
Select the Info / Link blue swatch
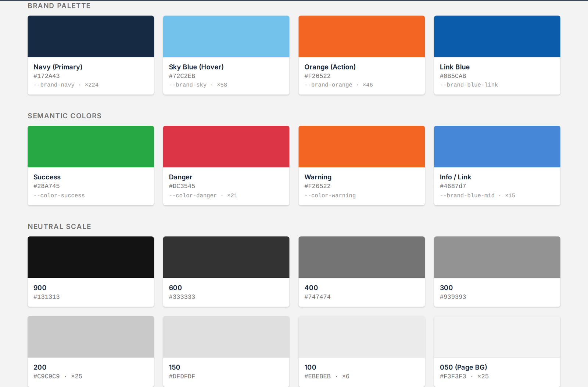pyautogui.click(x=497, y=147)
